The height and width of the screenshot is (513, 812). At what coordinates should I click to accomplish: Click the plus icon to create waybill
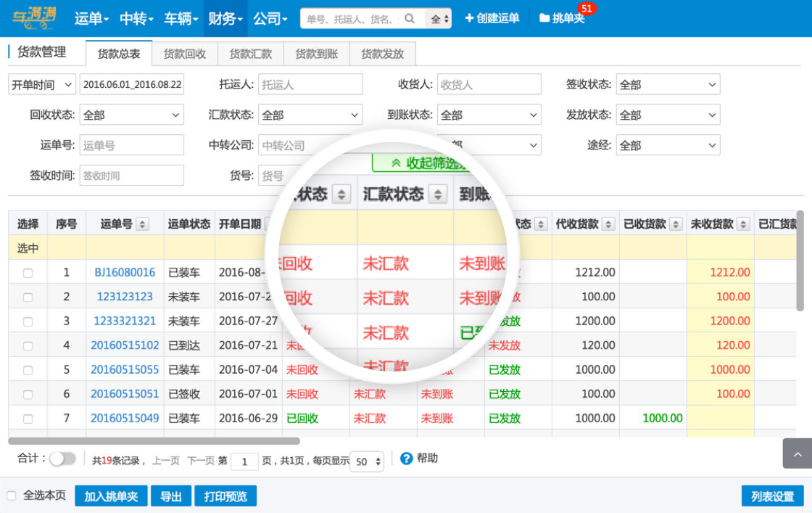pyautogui.click(x=469, y=18)
